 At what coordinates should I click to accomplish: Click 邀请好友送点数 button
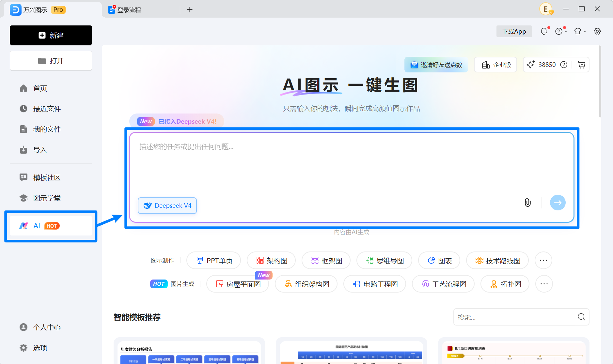[436, 65]
